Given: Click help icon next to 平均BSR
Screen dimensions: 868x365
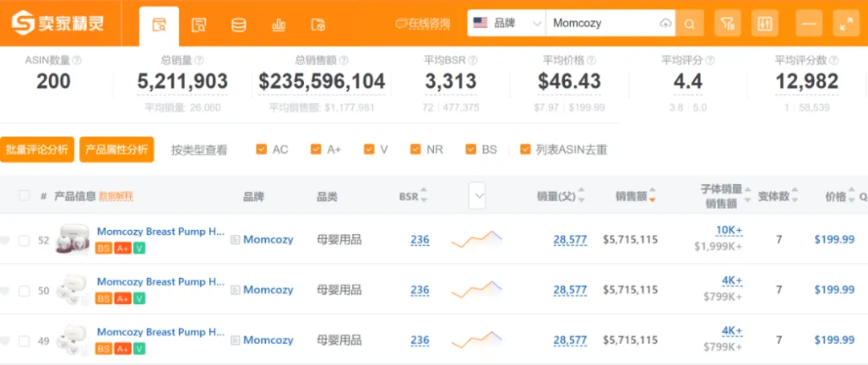Looking at the screenshot, I should point(473,60).
